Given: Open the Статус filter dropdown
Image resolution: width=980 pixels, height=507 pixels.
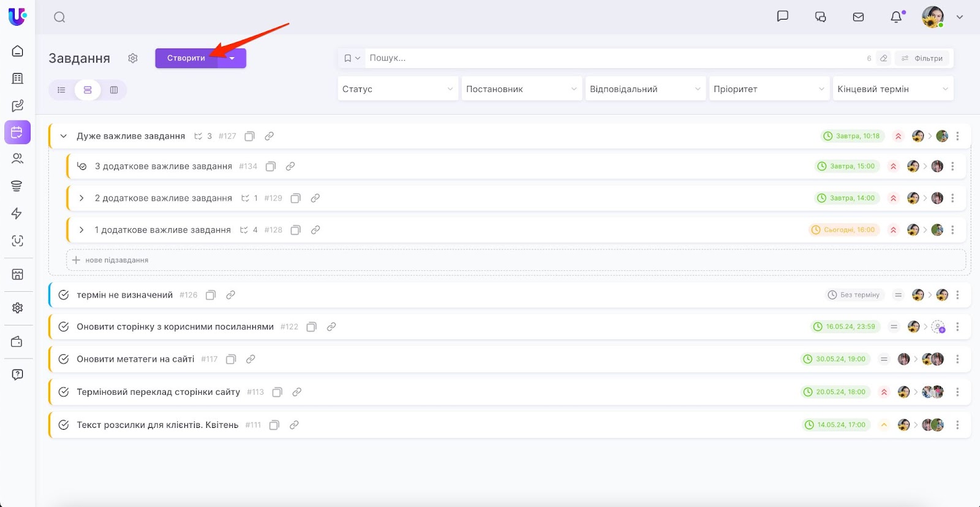Looking at the screenshot, I should tap(397, 89).
